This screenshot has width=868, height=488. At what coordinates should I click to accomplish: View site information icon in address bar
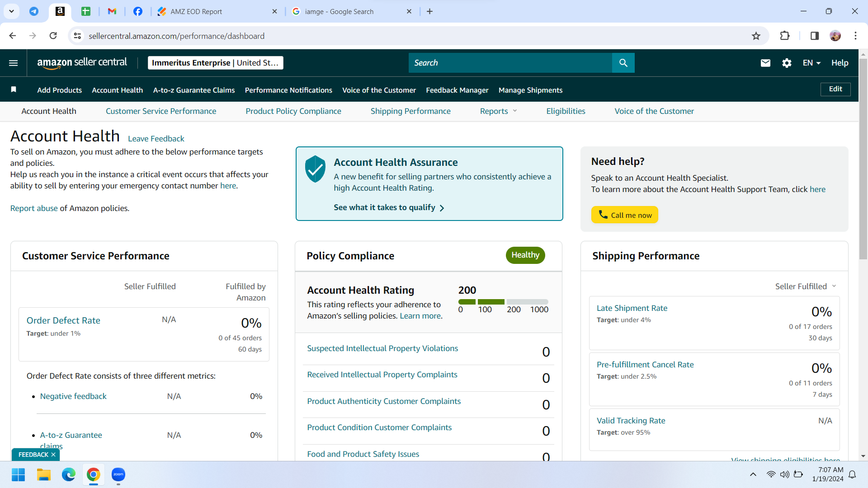(x=77, y=36)
